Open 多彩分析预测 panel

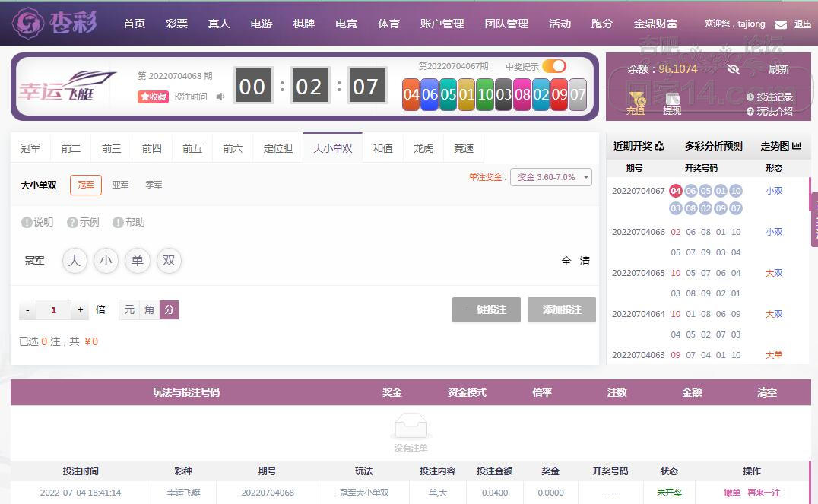coord(713,146)
